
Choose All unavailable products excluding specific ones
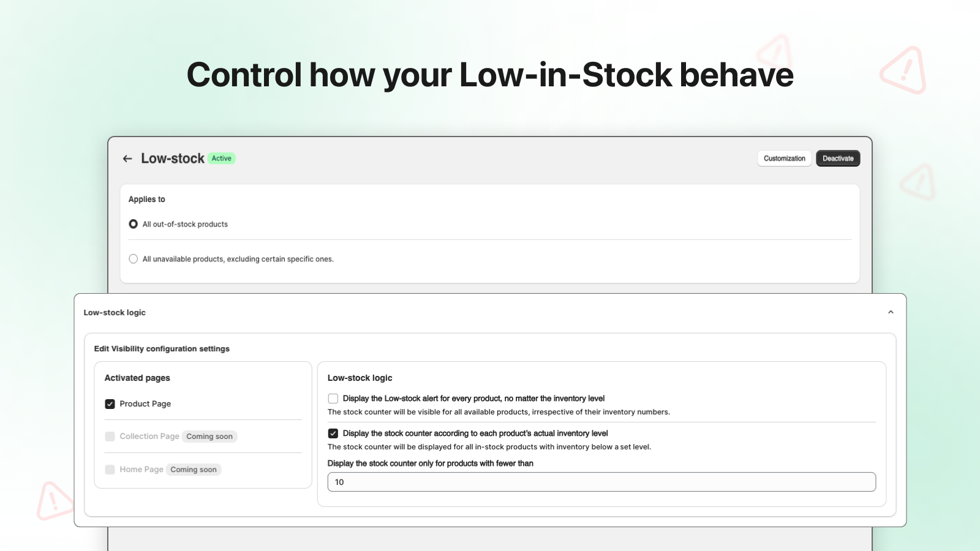point(134,259)
